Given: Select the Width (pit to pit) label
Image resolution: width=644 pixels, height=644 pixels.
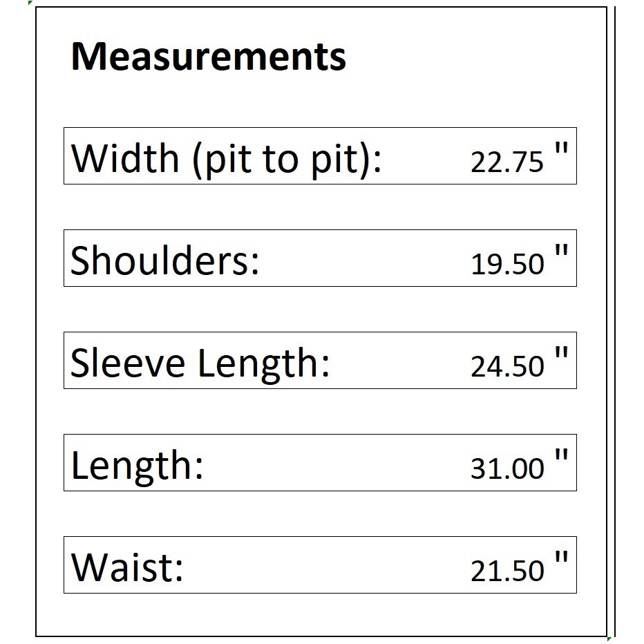Looking at the screenshot, I should coord(227,160).
